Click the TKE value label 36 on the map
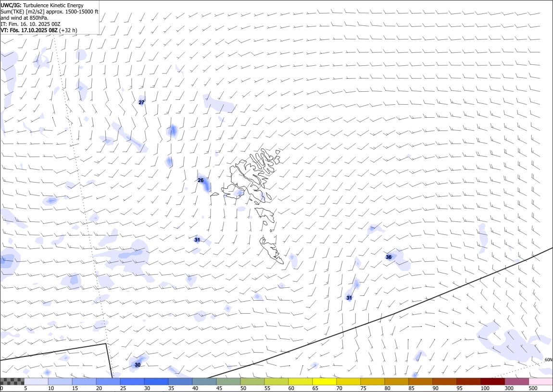 pyautogui.click(x=389, y=257)
